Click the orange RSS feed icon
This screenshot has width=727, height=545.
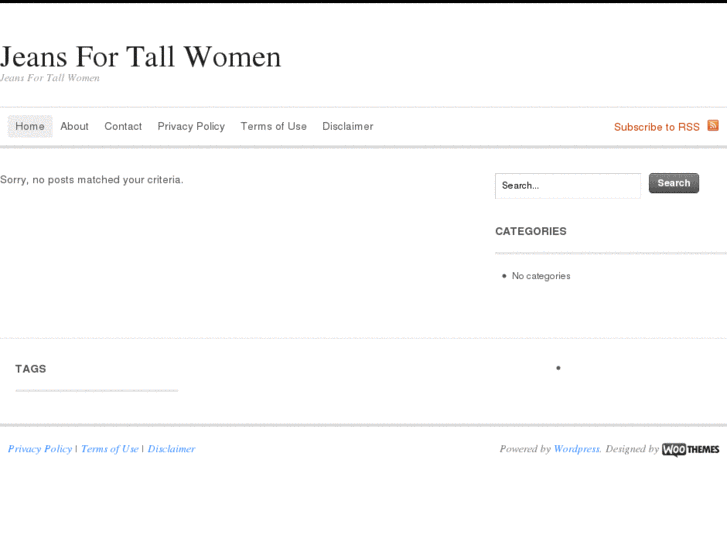pyautogui.click(x=713, y=125)
